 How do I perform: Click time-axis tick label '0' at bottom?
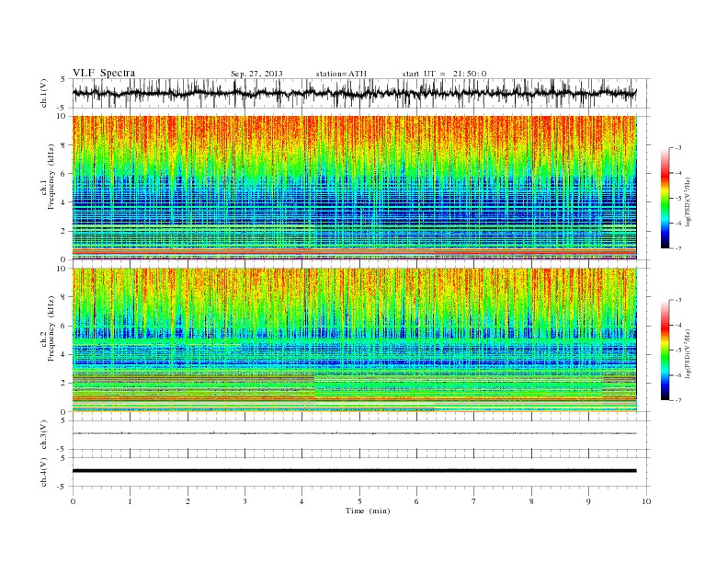click(73, 501)
